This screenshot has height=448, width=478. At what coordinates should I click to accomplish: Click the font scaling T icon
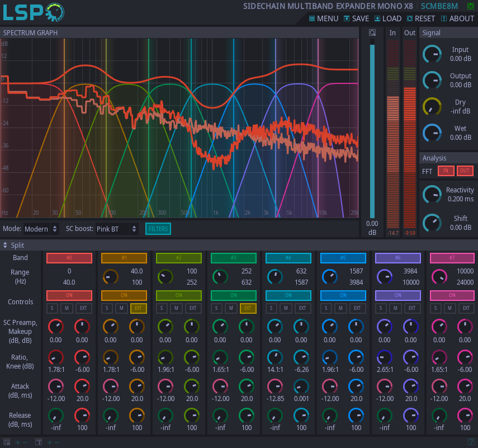[39, 442]
